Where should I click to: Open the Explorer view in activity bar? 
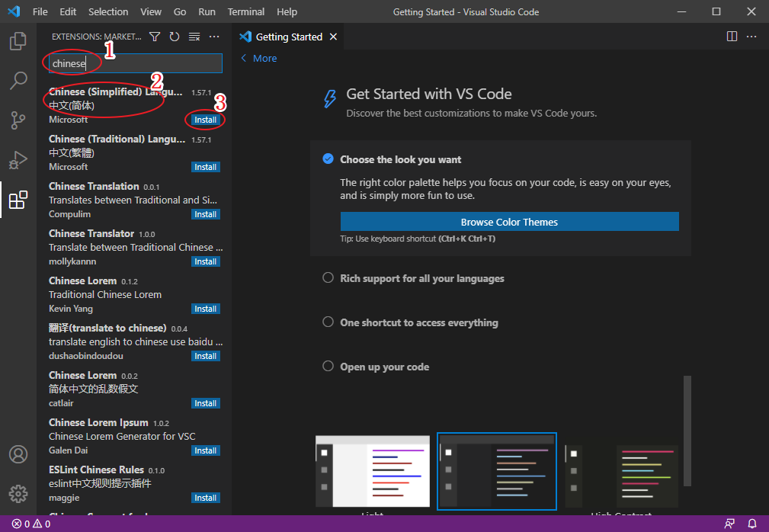[x=18, y=40]
